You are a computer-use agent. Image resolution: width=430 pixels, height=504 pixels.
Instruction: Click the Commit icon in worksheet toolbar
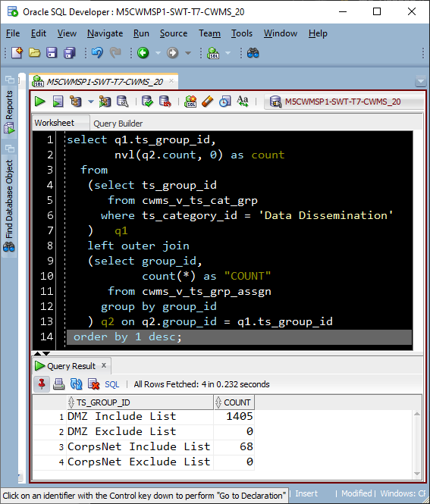148,102
